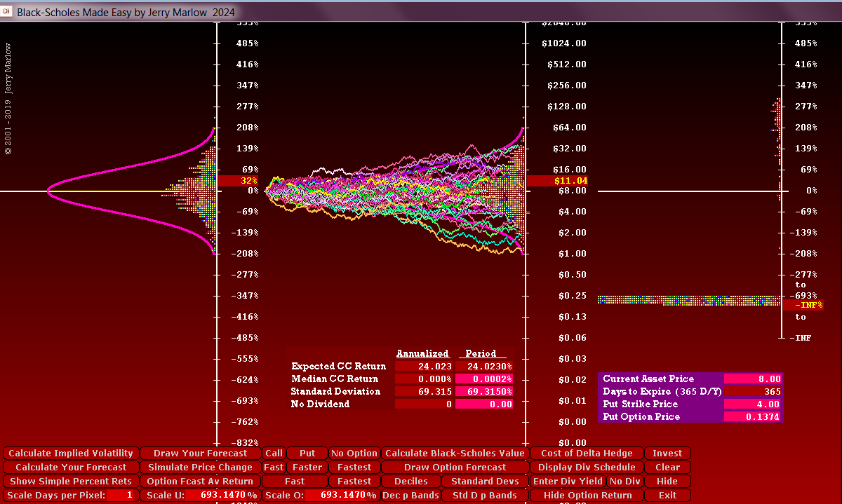Click the Put Strike Price label
This screenshot has width=842, height=504.
[x=641, y=404]
